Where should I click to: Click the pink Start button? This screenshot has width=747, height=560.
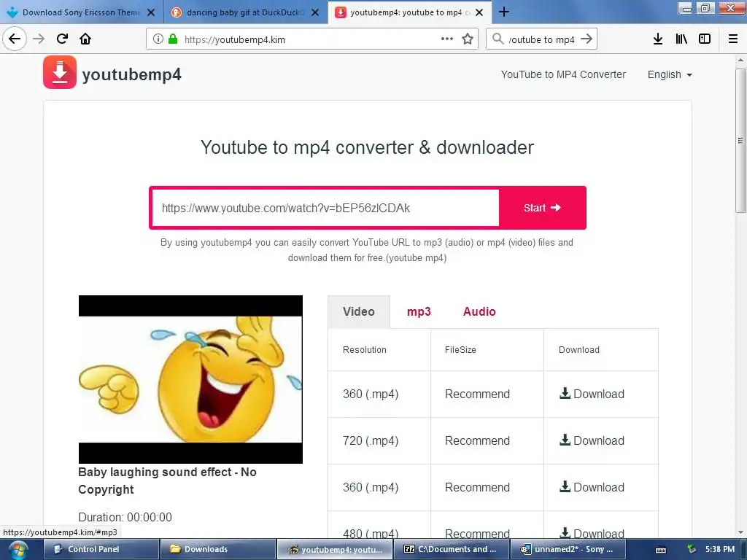[542, 208]
